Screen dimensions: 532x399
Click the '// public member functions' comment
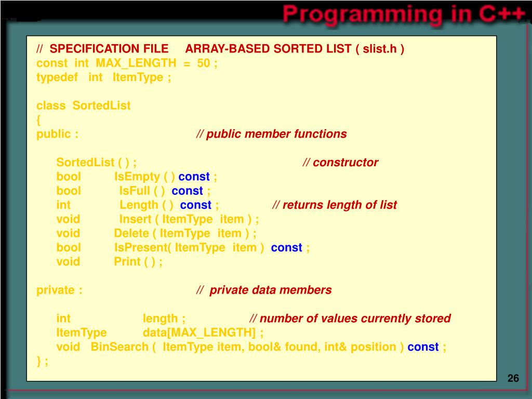[x=271, y=134]
